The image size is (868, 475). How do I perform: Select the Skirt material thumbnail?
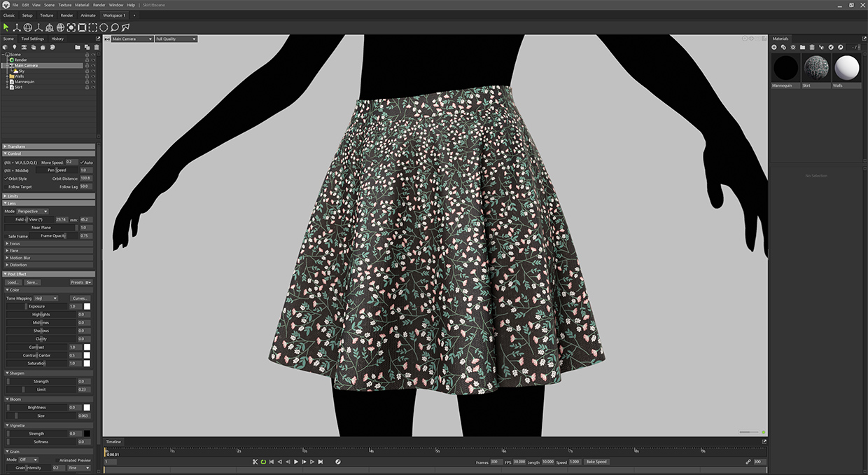(x=816, y=68)
